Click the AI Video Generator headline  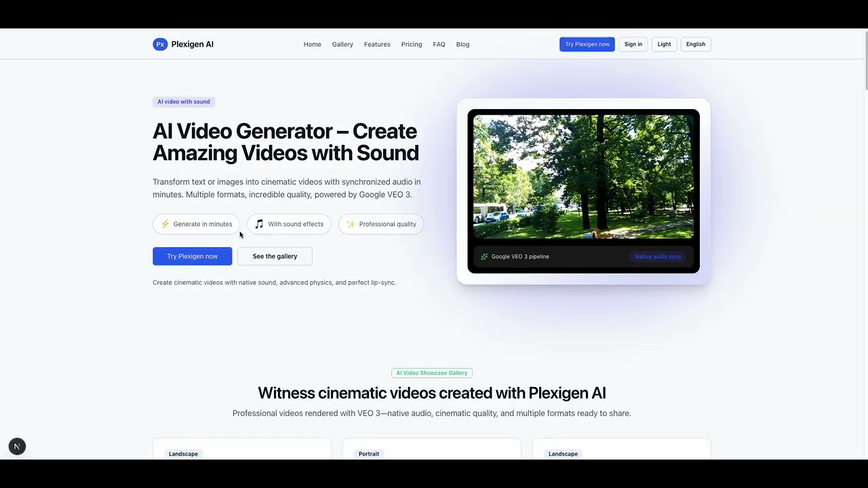pos(285,142)
